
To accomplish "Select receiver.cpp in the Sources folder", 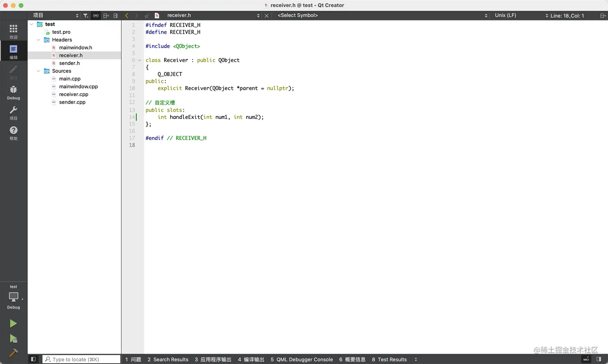I will coord(74,94).
